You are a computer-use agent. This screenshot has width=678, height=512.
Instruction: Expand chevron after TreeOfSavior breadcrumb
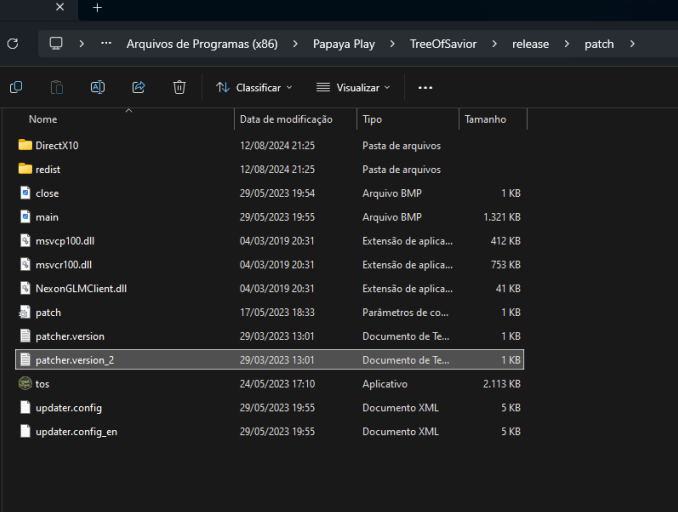tap(494, 44)
